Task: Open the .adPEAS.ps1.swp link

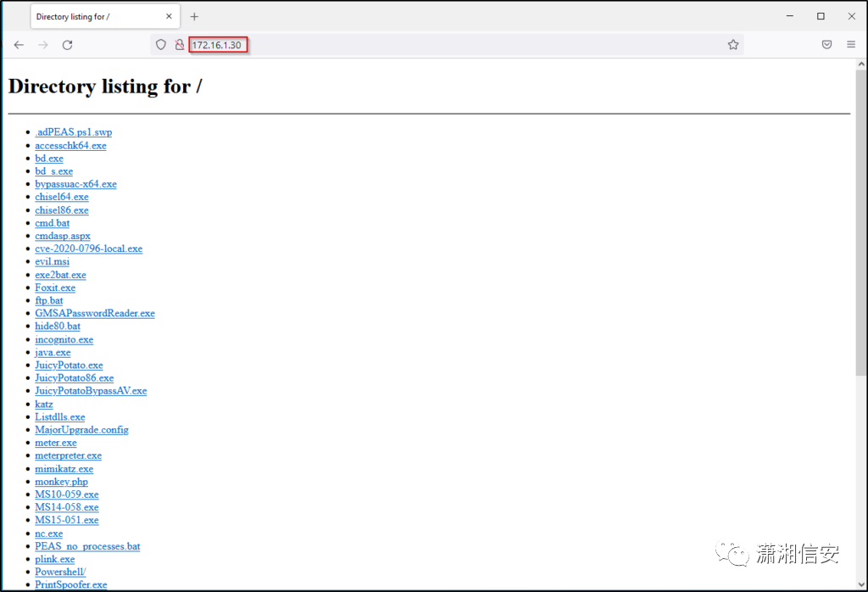Action: tap(73, 132)
